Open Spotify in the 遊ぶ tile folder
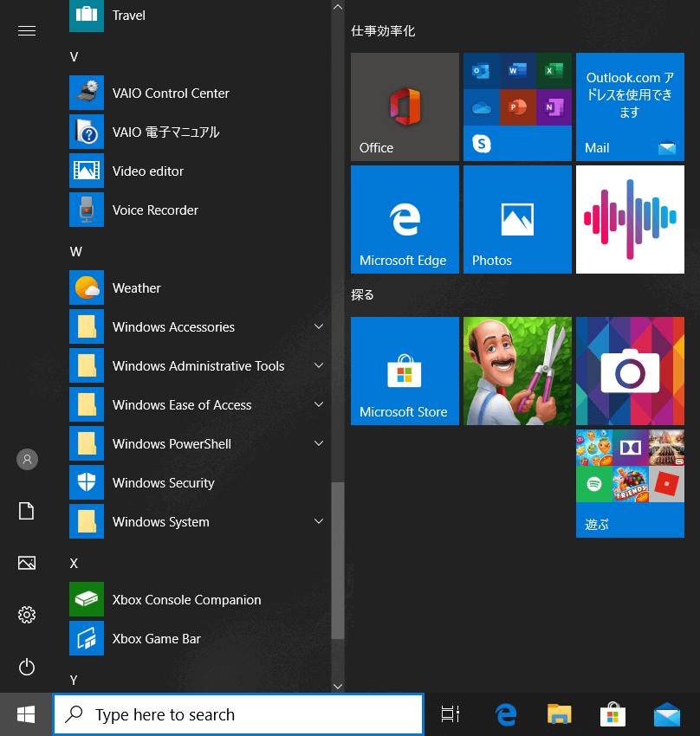Viewport: 700px width, 736px height. 594,484
